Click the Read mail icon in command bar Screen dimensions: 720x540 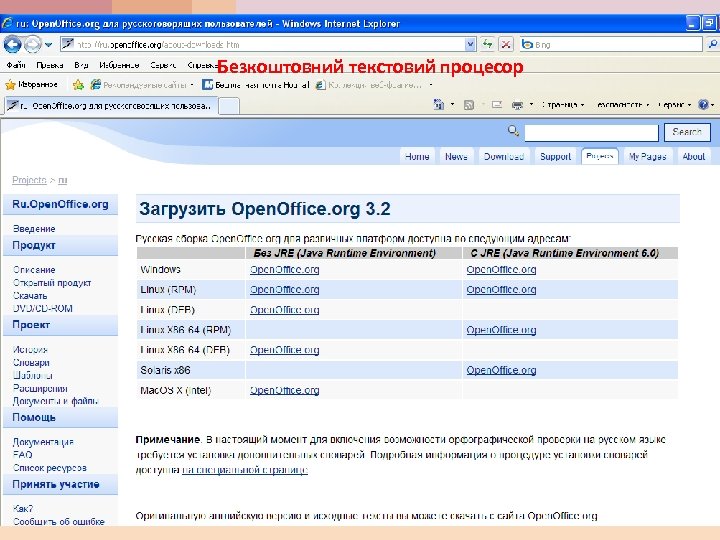(x=497, y=105)
